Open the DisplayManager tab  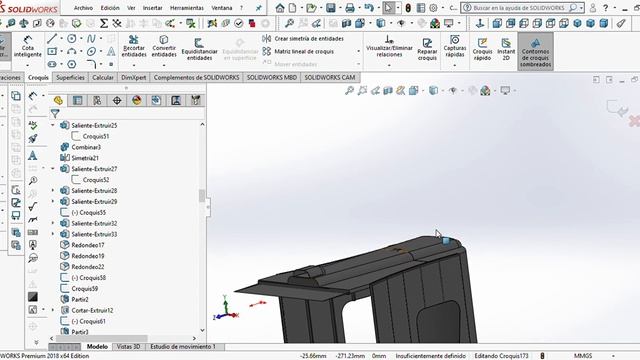point(136,100)
